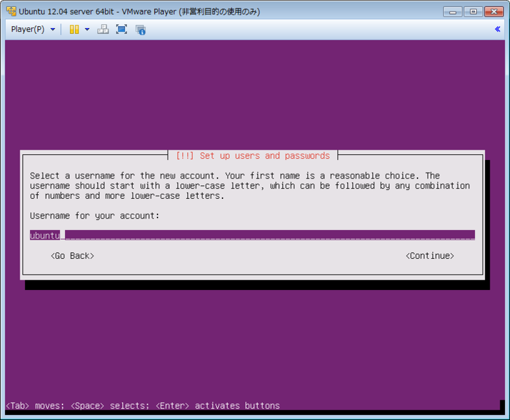Click the VMware Player title bar icon

point(11,11)
